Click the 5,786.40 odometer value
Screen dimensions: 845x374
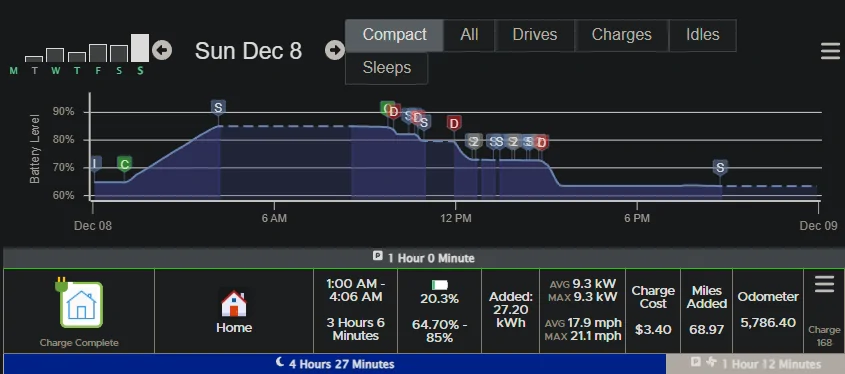point(768,323)
